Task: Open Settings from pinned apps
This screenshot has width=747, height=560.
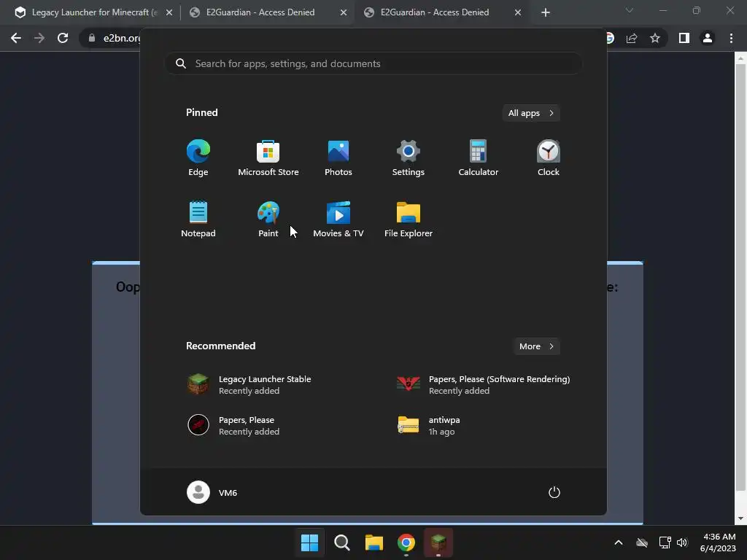Action: [x=409, y=158]
